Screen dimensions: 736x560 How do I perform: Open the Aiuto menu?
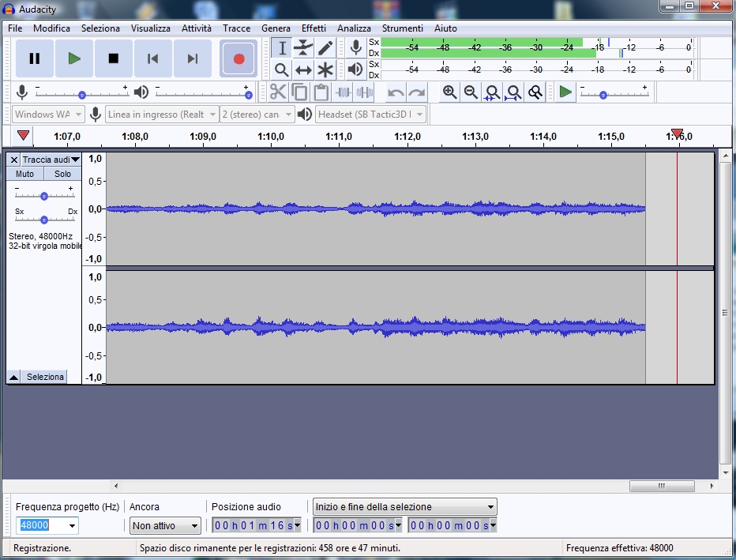pos(445,28)
